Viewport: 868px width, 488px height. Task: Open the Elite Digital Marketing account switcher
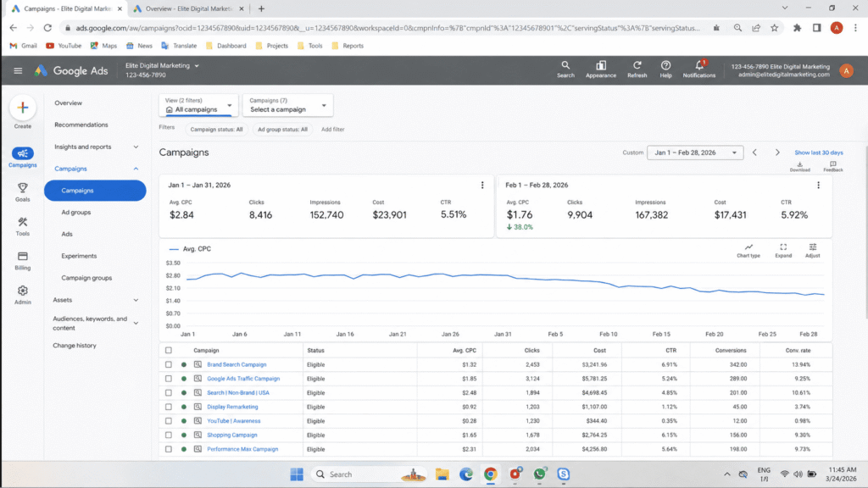coord(162,65)
